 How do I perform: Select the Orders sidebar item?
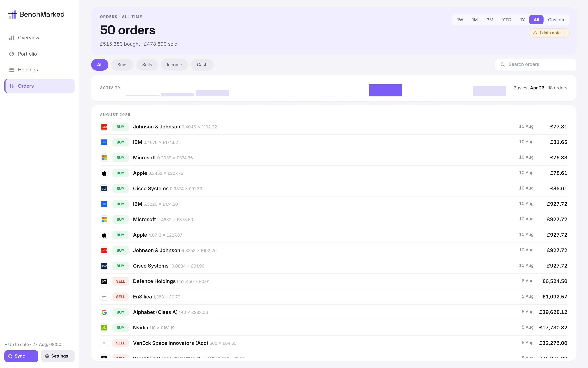click(39, 86)
